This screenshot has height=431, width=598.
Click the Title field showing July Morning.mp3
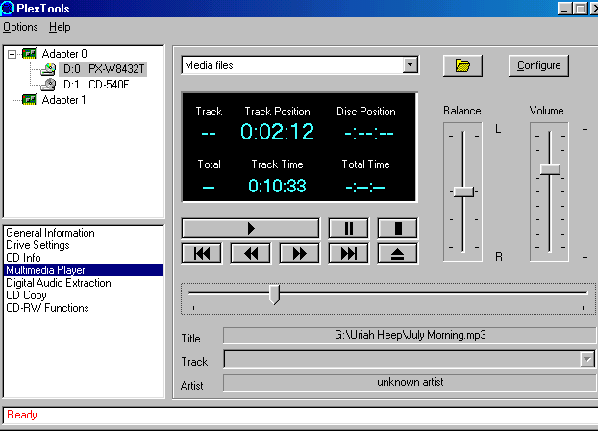click(x=410, y=335)
